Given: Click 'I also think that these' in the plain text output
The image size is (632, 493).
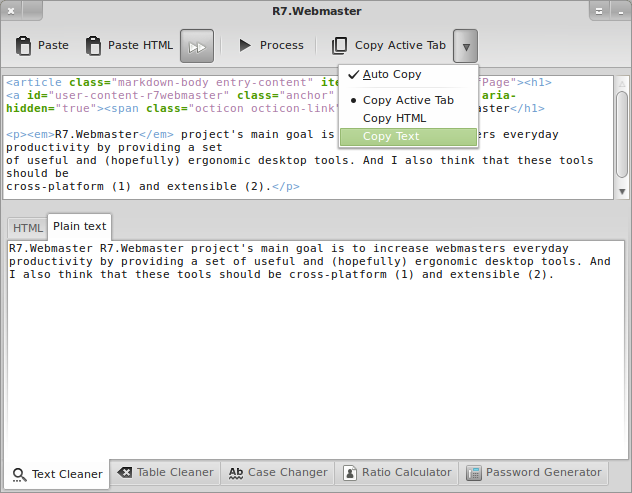Looking at the screenshot, I should 89,275.
